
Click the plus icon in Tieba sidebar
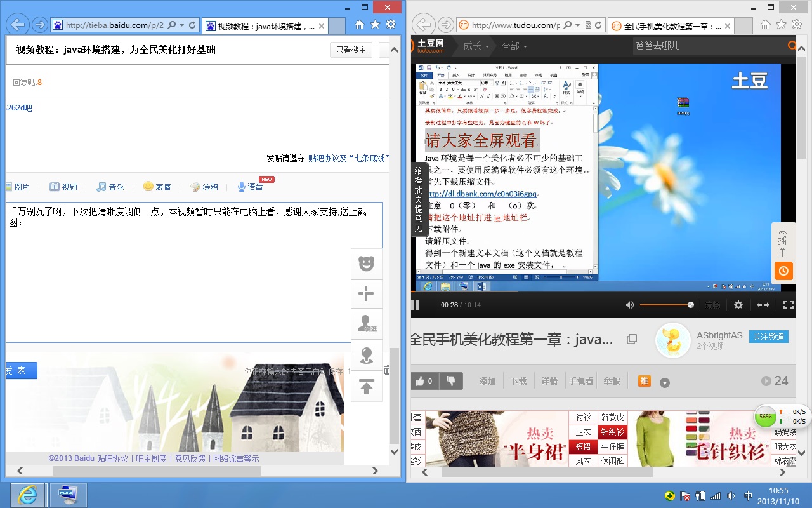pos(366,294)
